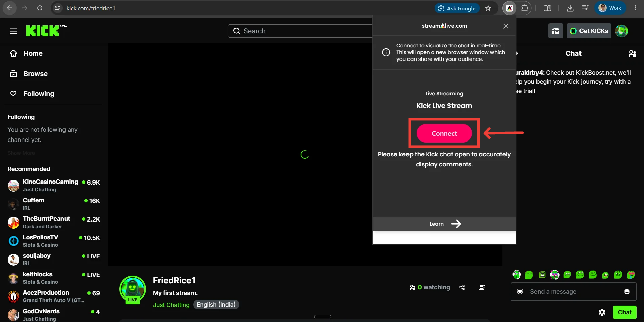Open the user avatar menu on Kick
644x322 pixels.
[621, 31]
